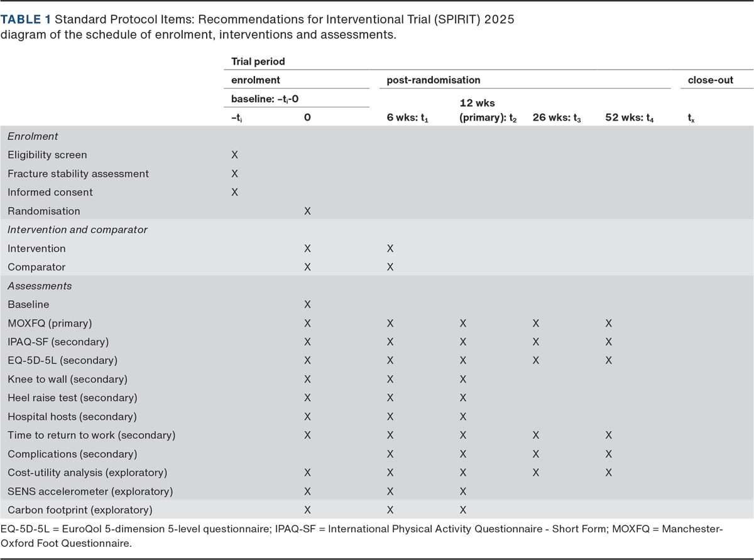Click the X mark in the Randomisation row
Viewport: 754px width, 560px height.
[x=307, y=211]
